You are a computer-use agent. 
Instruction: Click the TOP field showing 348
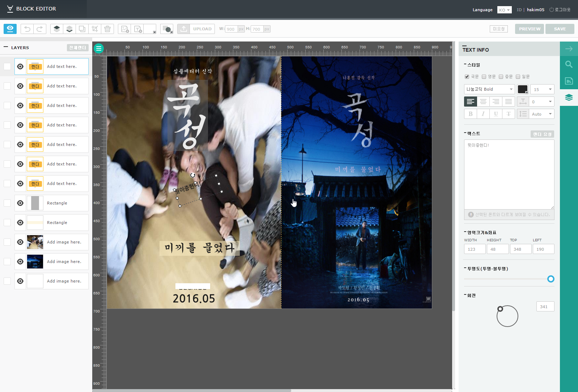[520, 249]
